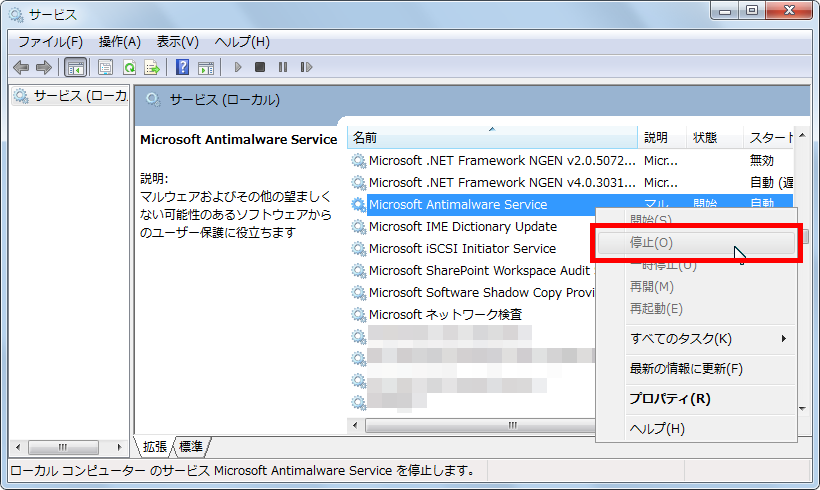Choose ヘルプ(H) in the context menu

tap(696, 429)
